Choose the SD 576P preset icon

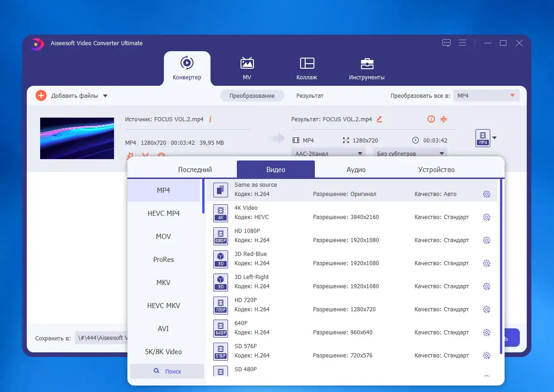pyautogui.click(x=221, y=351)
